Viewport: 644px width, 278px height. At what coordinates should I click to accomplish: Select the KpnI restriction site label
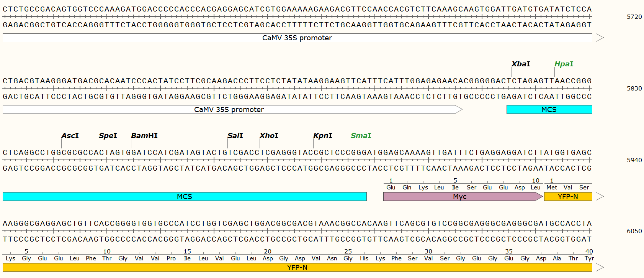(322, 136)
